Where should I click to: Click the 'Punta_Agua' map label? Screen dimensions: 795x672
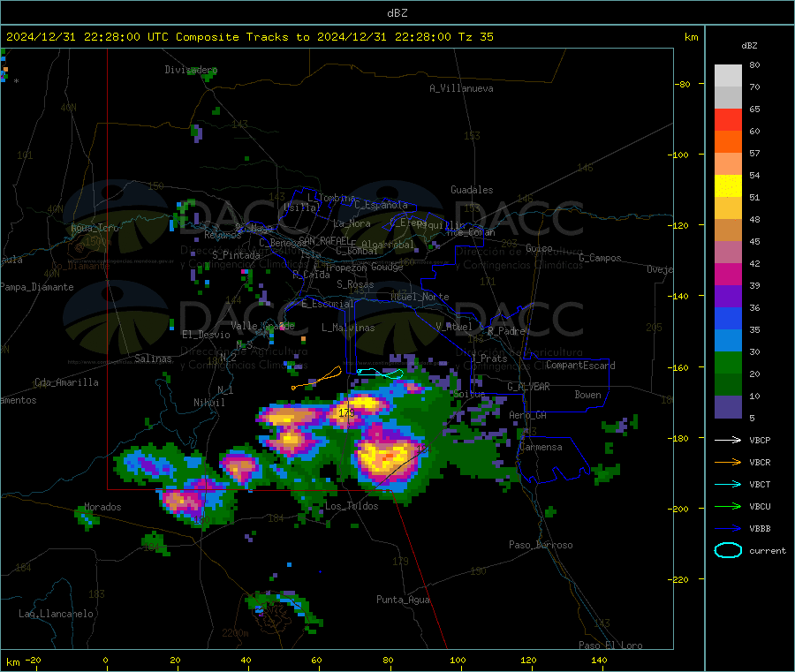click(x=403, y=600)
